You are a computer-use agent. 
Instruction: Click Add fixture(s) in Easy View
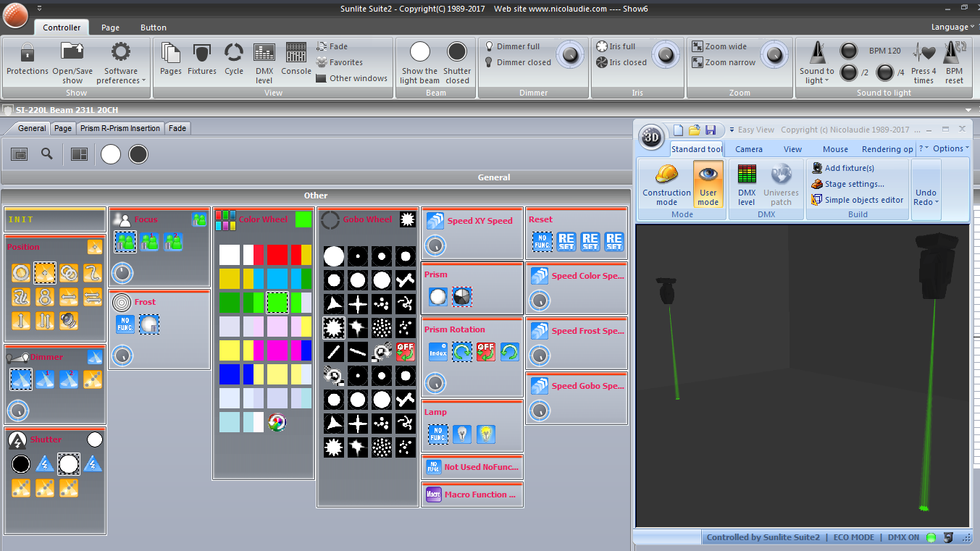pos(842,168)
